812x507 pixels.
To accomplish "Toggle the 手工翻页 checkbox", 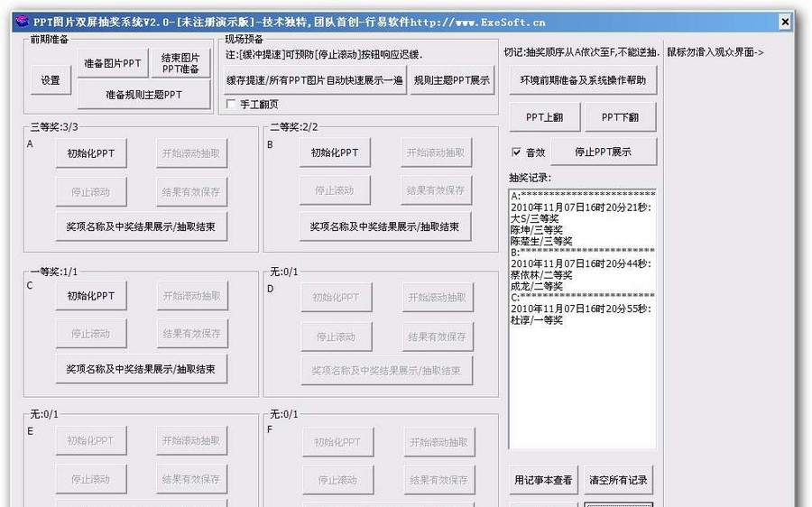I will tap(231, 104).
